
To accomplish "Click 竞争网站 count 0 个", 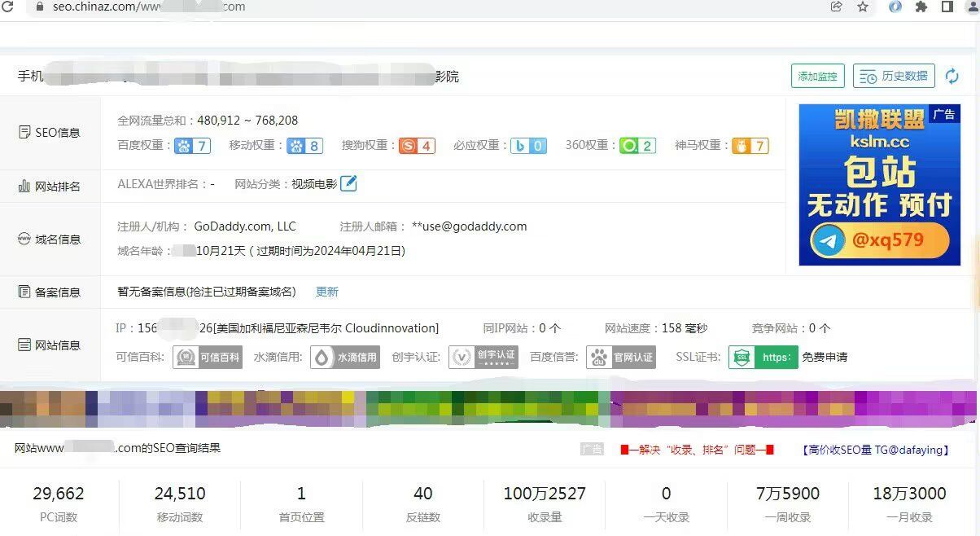I will (820, 328).
